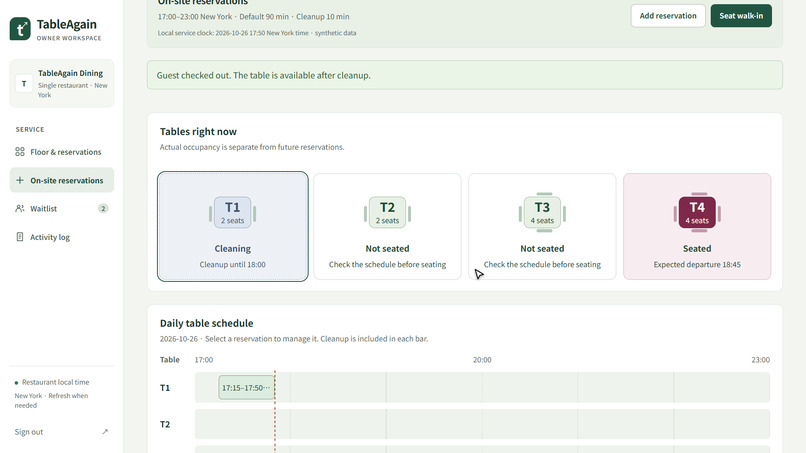This screenshot has width=806, height=453.
Task: Click the T2 table icon
Action: click(387, 212)
